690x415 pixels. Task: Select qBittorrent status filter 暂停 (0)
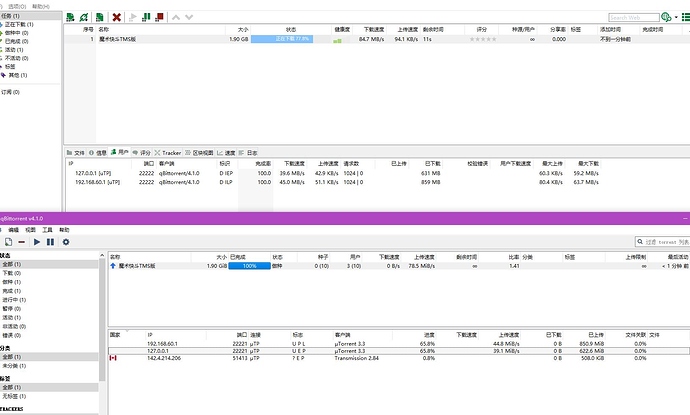point(12,308)
